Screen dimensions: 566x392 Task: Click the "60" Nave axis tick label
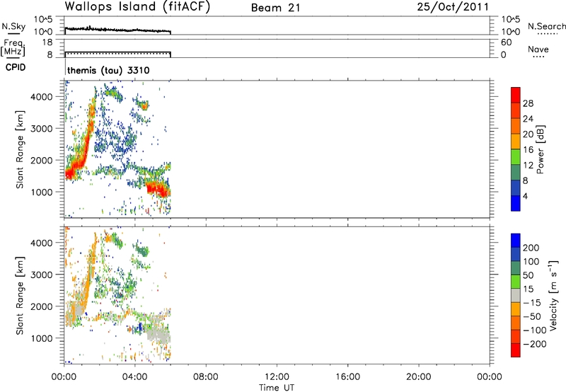506,42
